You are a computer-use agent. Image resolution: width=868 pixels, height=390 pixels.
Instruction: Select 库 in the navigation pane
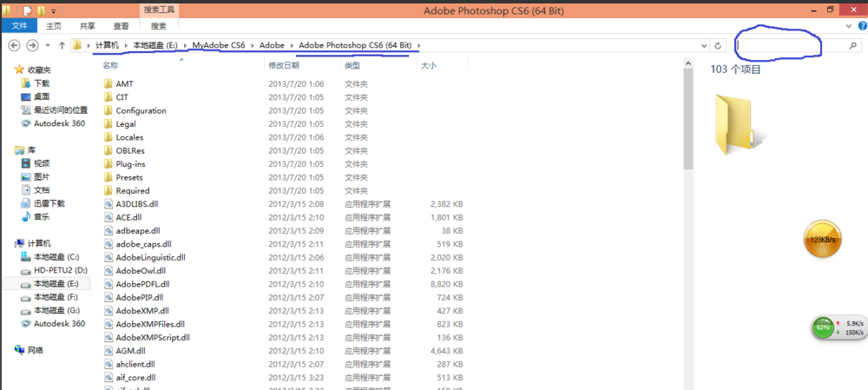24,149
